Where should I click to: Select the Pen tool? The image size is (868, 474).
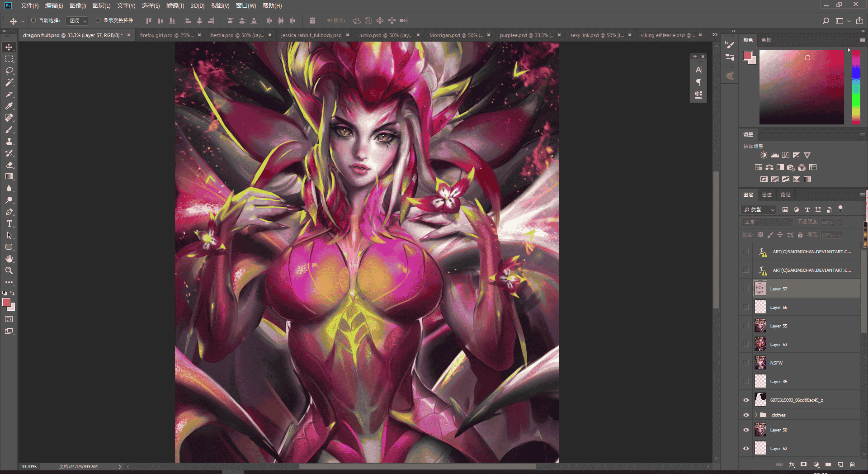9,212
